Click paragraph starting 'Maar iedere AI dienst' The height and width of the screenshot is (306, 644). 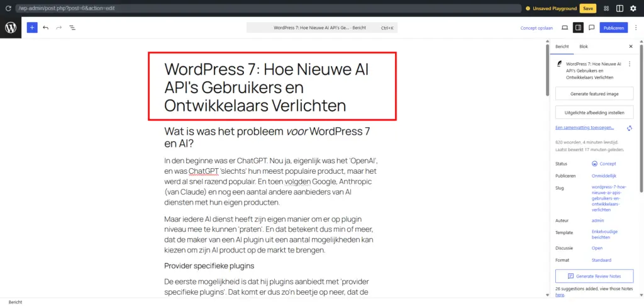pos(270,234)
